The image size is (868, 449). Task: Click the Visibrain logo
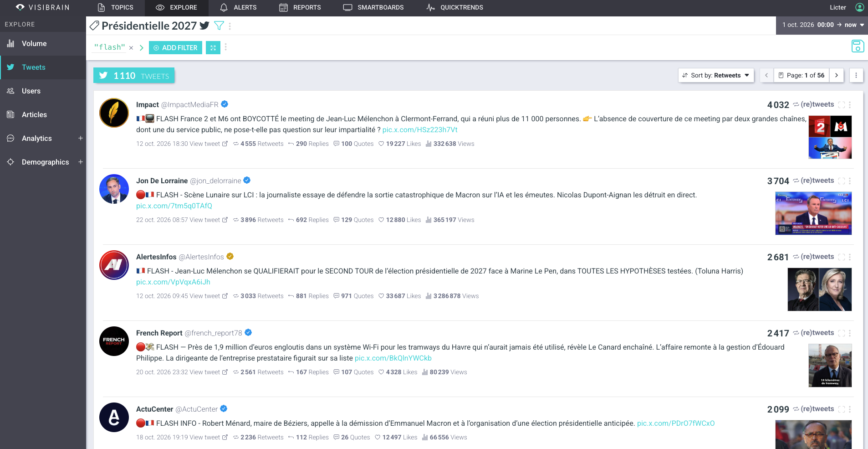click(x=42, y=7)
